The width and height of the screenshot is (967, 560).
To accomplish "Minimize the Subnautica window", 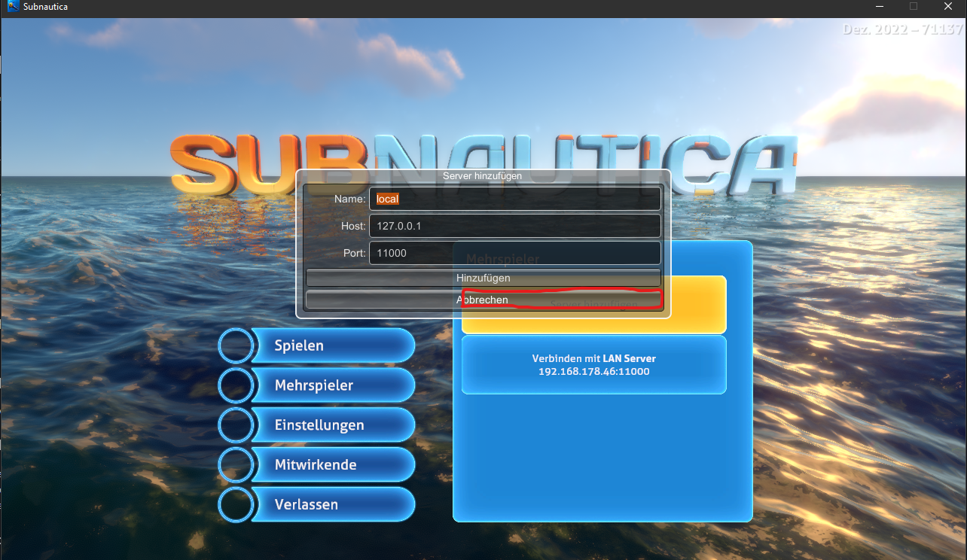I will pyautogui.click(x=879, y=7).
